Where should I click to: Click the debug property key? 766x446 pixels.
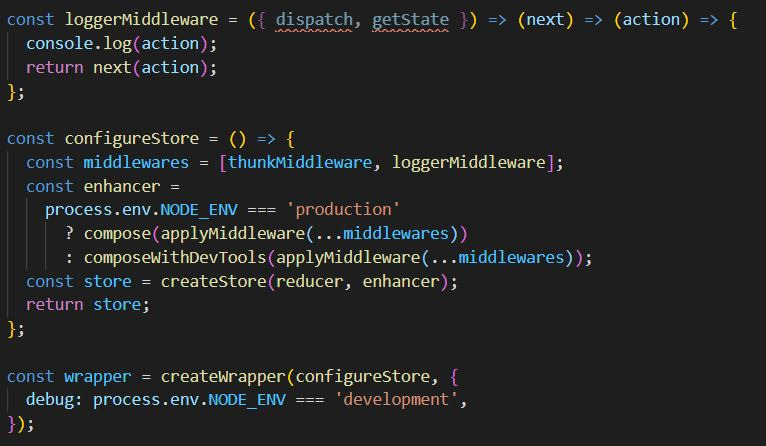49,400
